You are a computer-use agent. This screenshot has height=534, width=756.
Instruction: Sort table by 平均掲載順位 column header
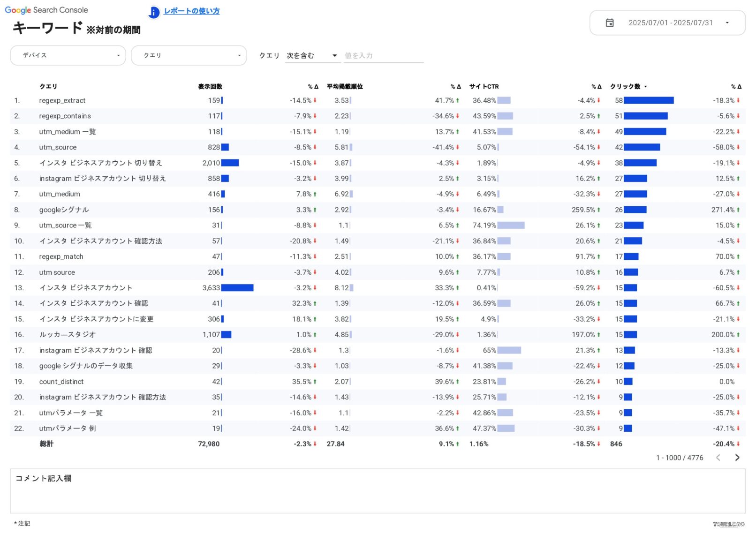[x=345, y=87]
